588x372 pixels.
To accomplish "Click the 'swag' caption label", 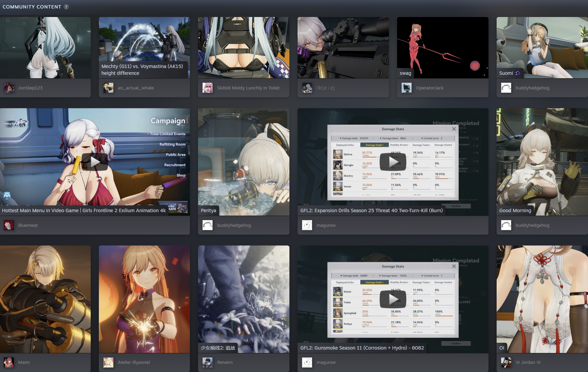I will (405, 73).
